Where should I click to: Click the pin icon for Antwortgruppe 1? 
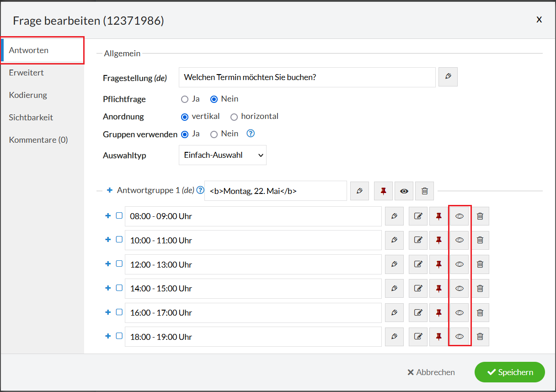pos(383,191)
